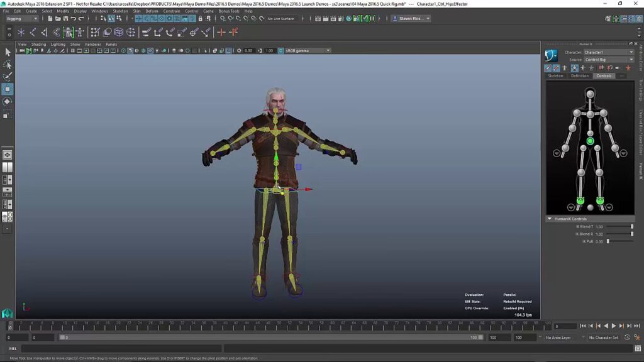644x362 pixels.
Task: Open the Steven Ros... account button
Action: click(x=411, y=18)
